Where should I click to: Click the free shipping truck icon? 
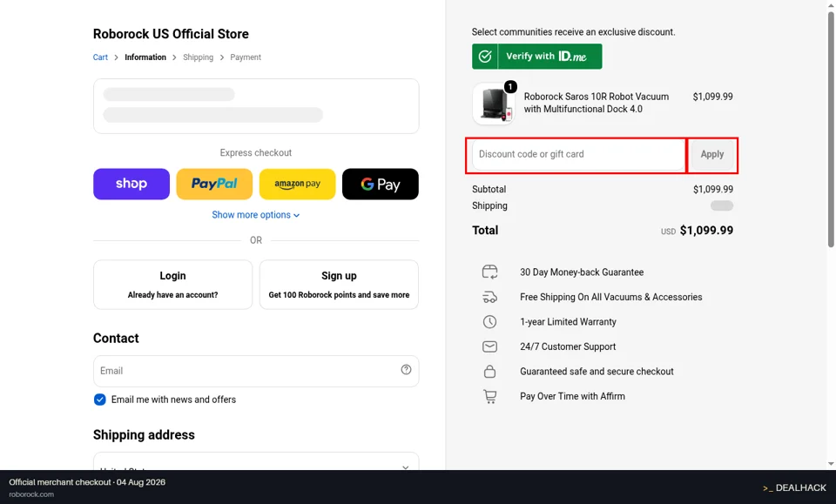pyautogui.click(x=489, y=297)
